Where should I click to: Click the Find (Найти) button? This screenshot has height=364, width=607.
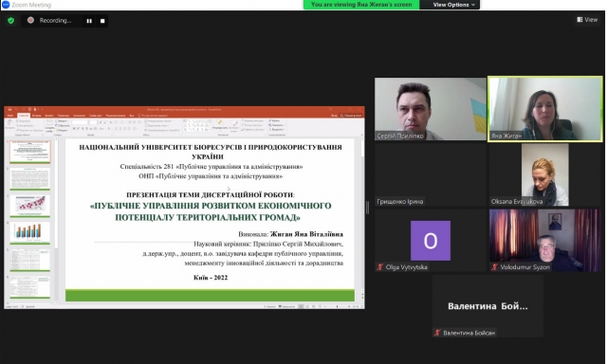click(274, 120)
